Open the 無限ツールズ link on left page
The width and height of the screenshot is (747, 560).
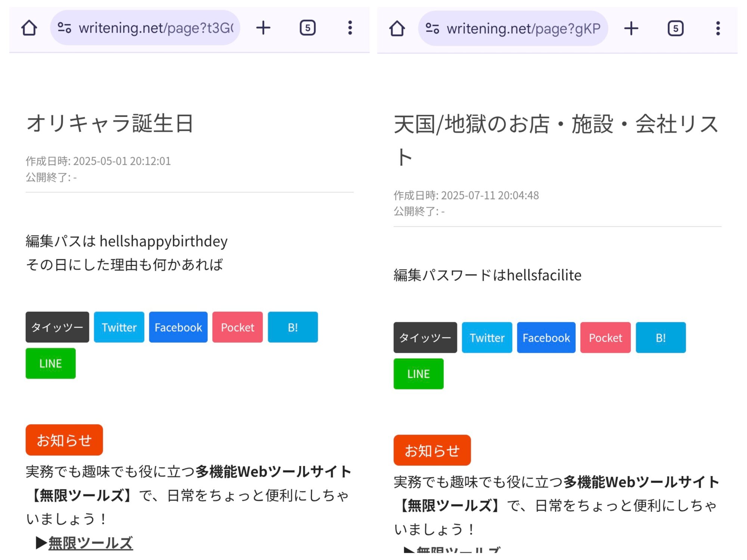(90, 543)
